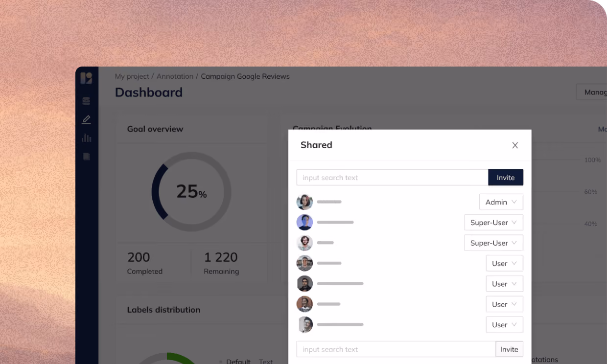Click the 25% goal progress ring

click(191, 192)
